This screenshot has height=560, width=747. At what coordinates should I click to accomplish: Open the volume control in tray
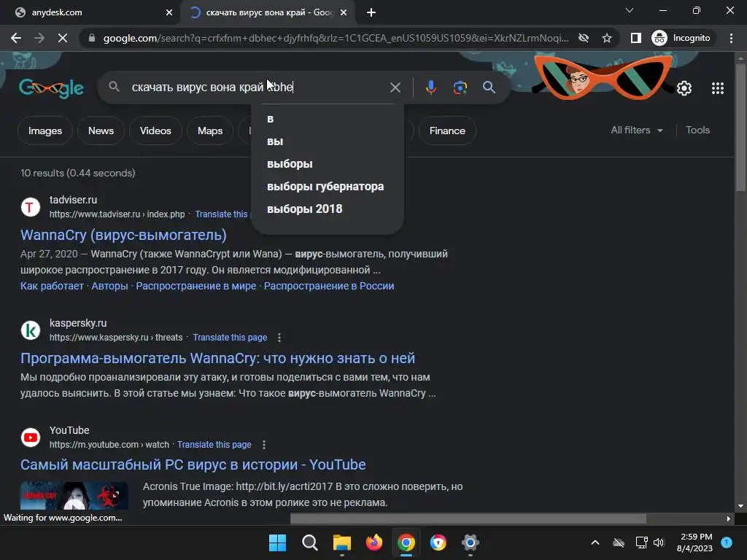click(659, 542)
